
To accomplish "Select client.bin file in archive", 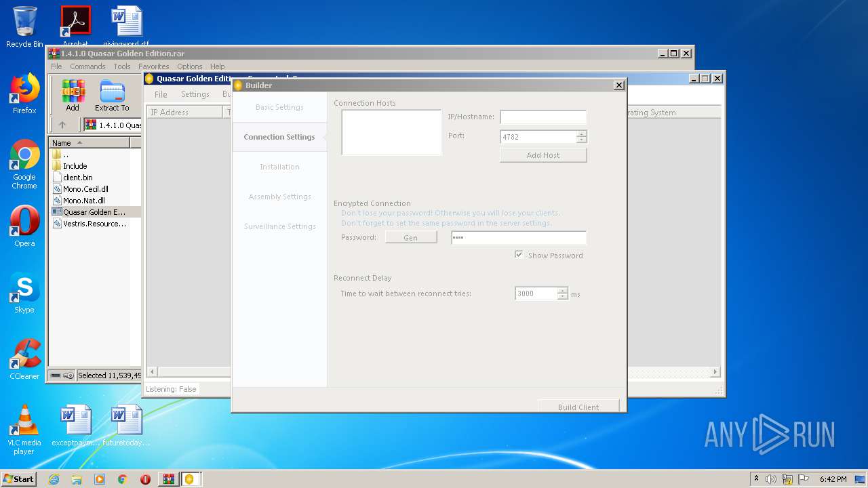I will [x=77, y=178].
